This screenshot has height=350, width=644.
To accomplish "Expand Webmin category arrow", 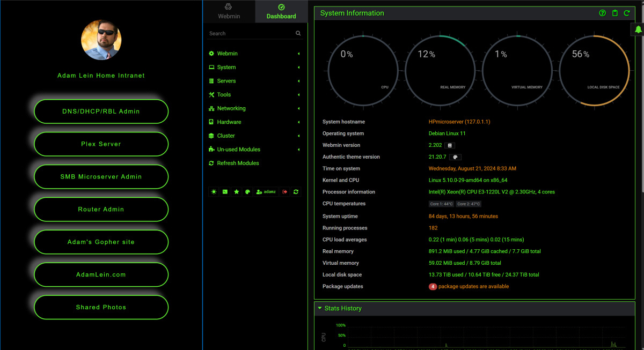I will (298, 54).
